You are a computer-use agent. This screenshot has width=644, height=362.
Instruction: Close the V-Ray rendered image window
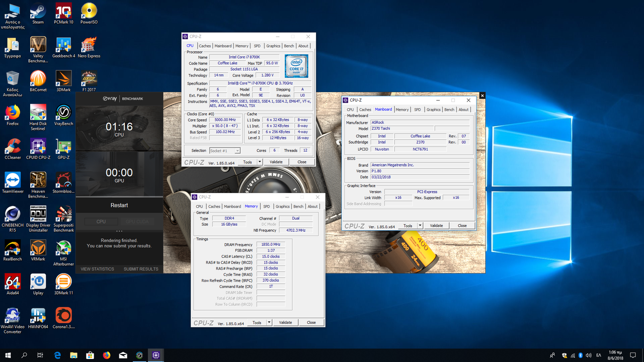click(482, 95)
